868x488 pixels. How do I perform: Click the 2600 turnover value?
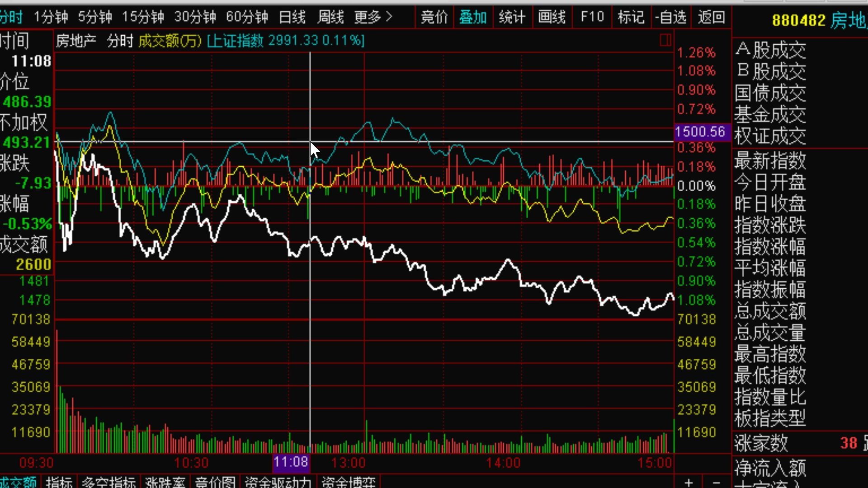(x=34, y=264)
